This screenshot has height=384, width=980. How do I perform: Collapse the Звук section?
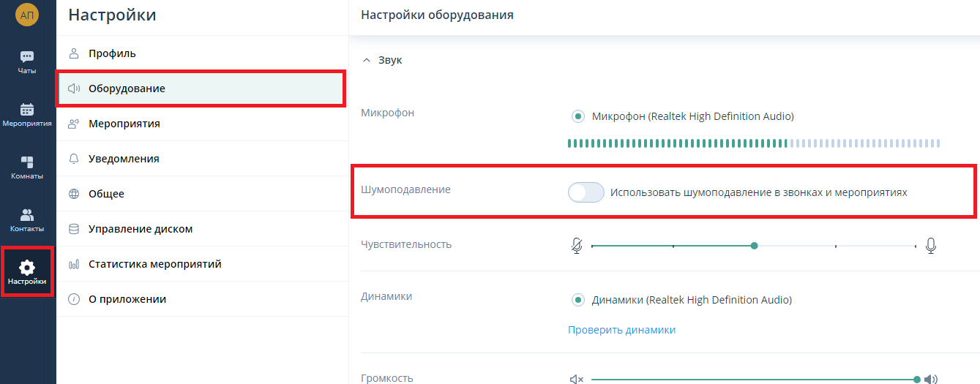(x=367, y=60)
